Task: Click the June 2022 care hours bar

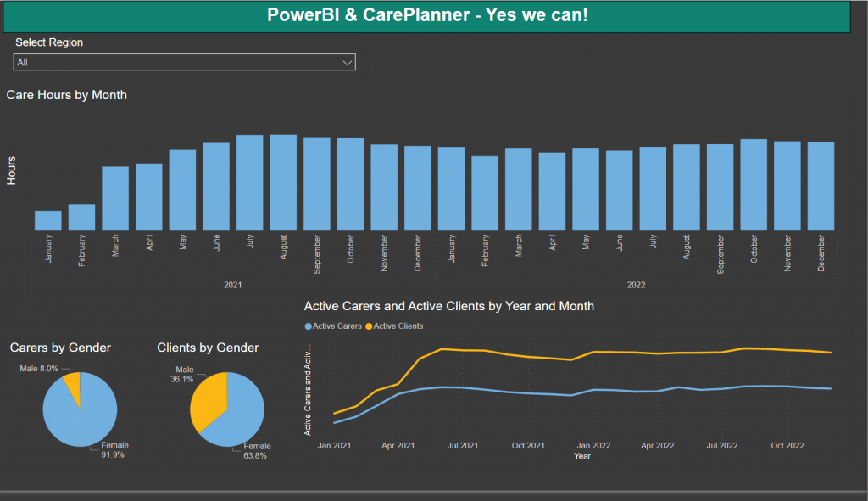Action: pyautogui.click(x=620, y=191)
